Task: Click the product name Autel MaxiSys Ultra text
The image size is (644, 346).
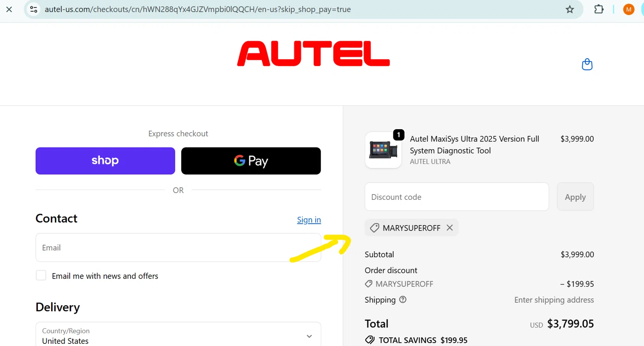Action: (x=474, y=144)
